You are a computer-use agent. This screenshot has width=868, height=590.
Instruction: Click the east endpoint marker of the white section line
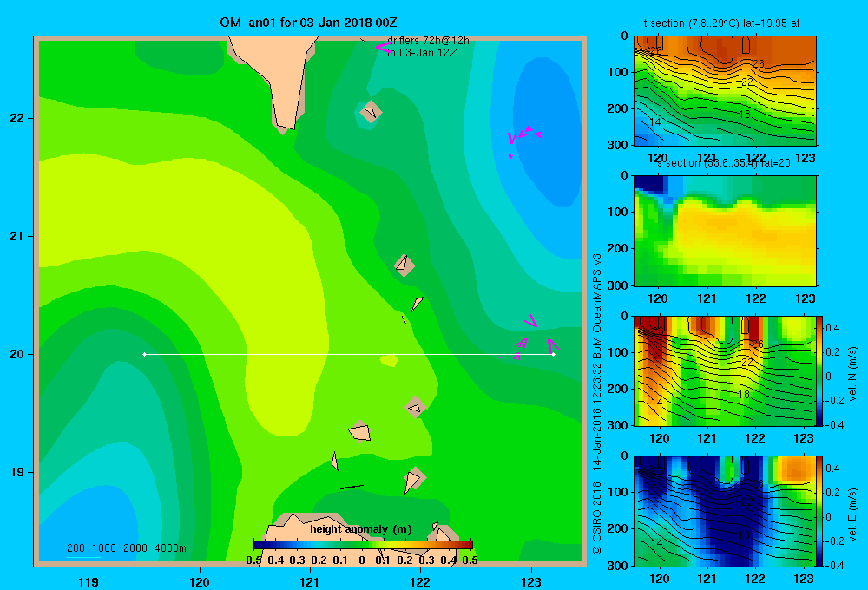click(553, 354)
